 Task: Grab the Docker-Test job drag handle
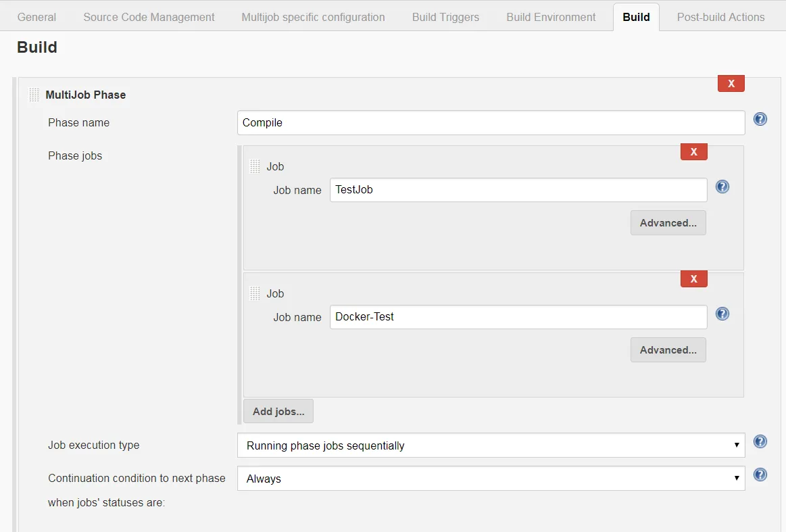click(255, 293)
